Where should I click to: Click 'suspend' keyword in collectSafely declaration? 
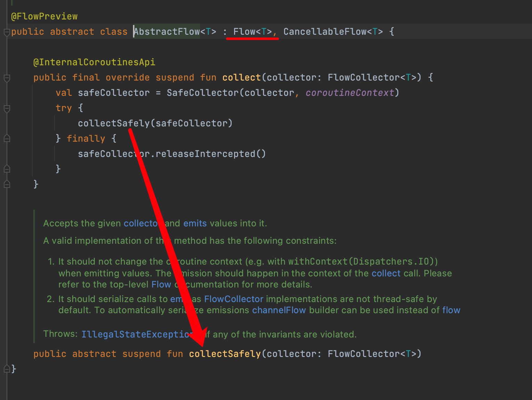141,354
